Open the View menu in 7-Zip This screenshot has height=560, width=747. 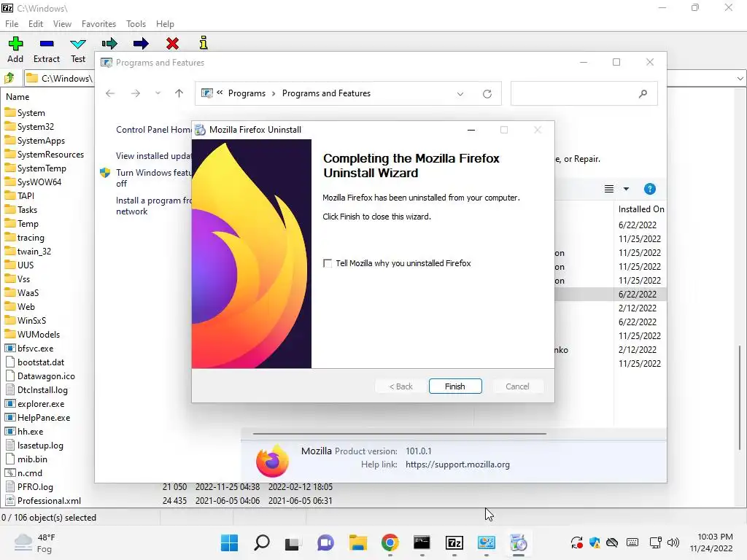pos(62,24)
